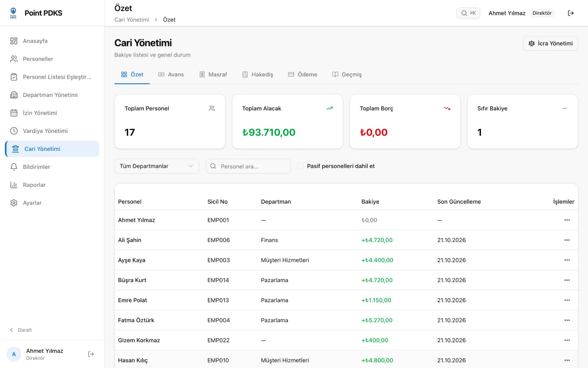Click the logout icon beside sidebar user profile
Screen dimensions: 588x368
pos(91,354)
